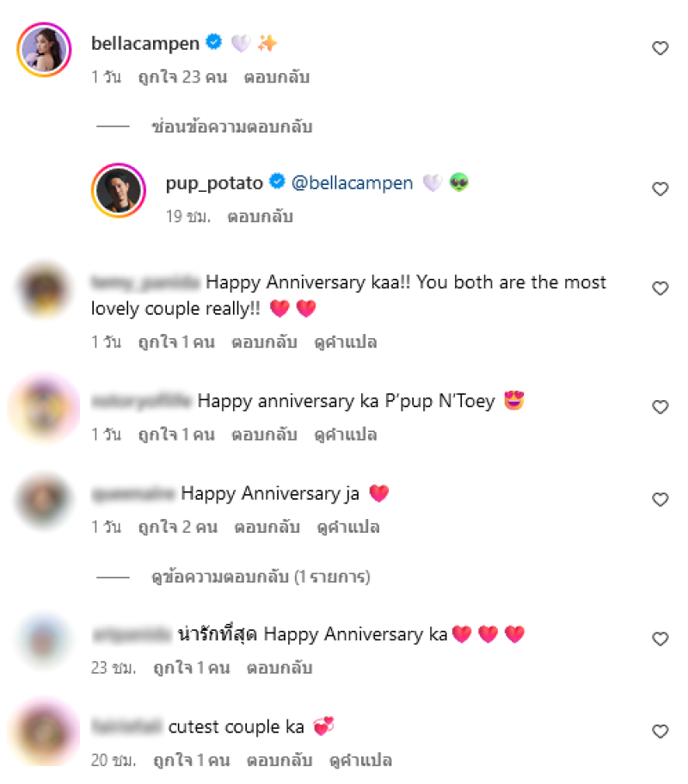Like the "P'pup N'Toey" anniversary comment
This screenshot has height=784, width=688.
click(660, 407)
